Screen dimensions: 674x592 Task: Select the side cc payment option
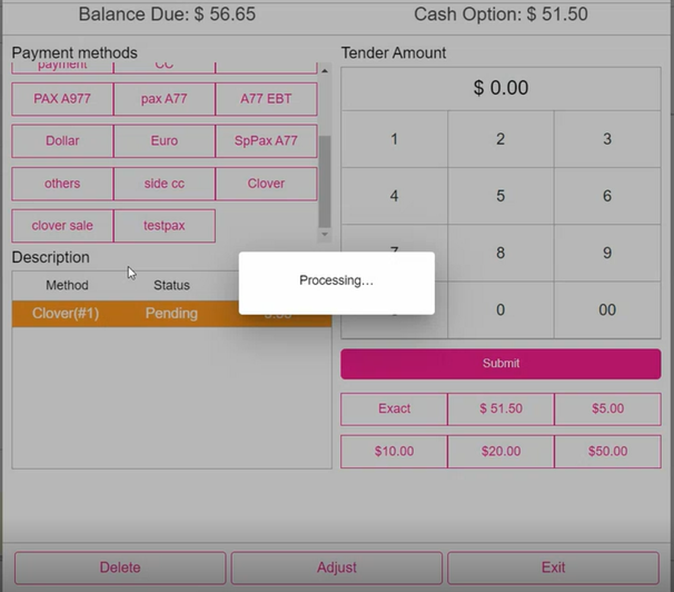click(x=164, y=183)
